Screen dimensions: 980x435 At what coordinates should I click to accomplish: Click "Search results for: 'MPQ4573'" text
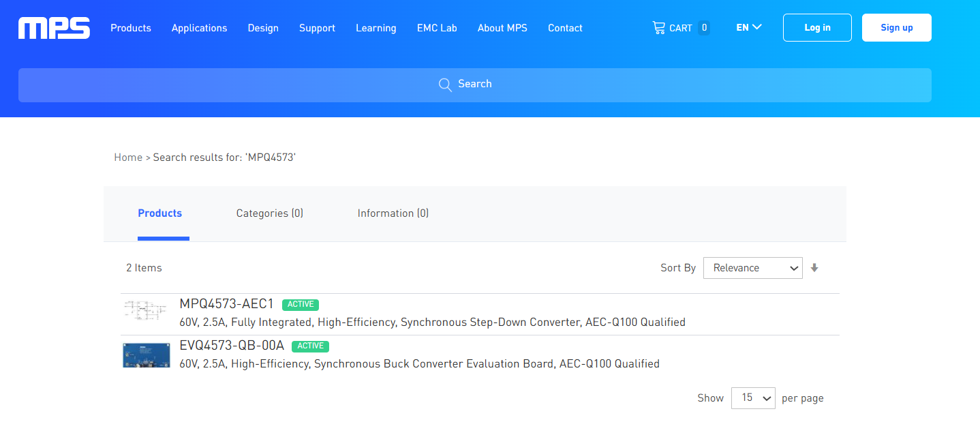pos(224,157)
